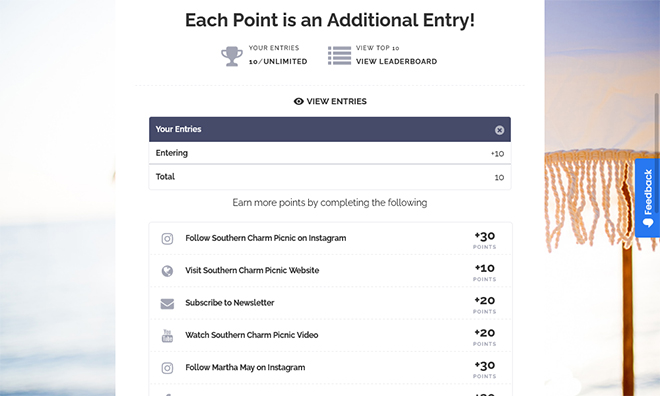Choose Subscribe to Newsletter entry option
This screenshot has height=396, width=660.
coord(330,303)
